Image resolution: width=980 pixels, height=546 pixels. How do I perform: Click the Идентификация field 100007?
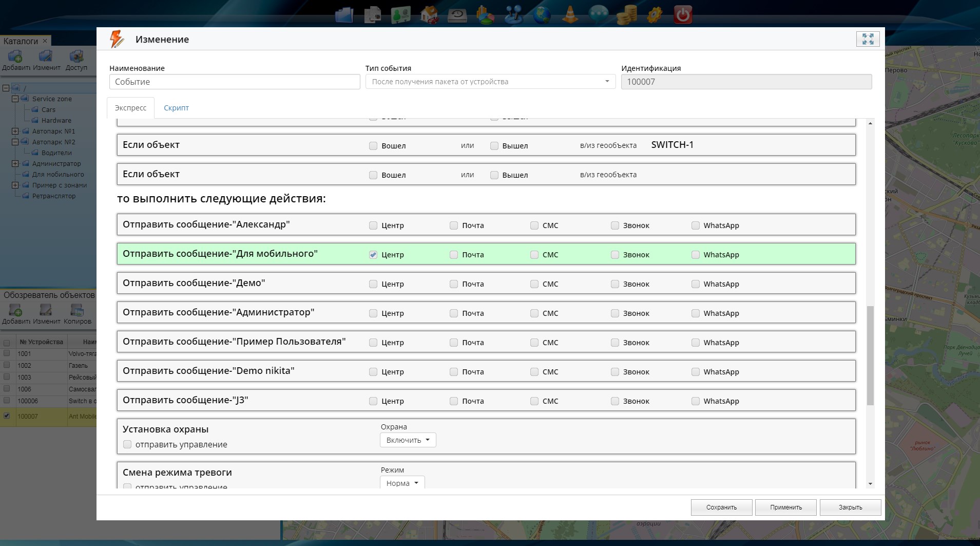click(x=746, y=82)
